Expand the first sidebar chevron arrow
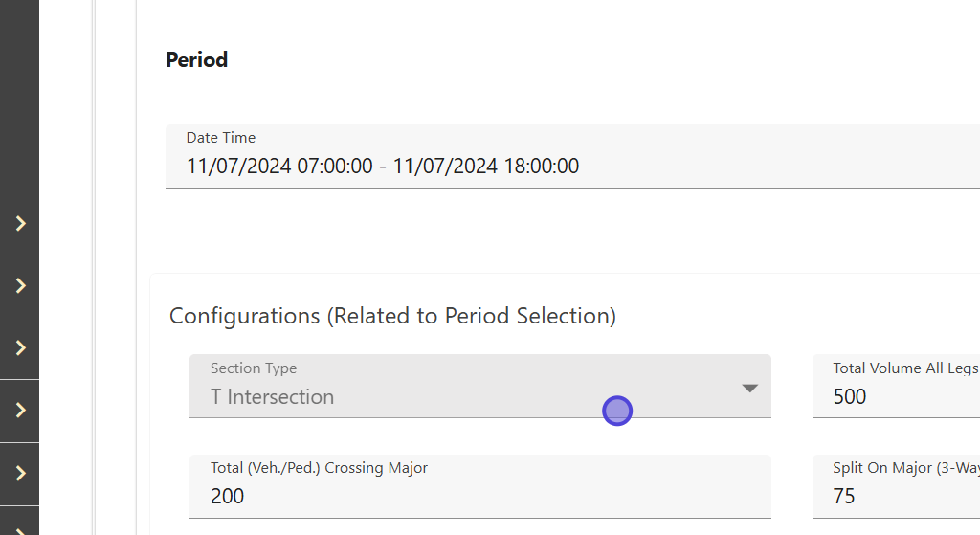Viewport: 980px width, 535px height. tap(20, 224)
